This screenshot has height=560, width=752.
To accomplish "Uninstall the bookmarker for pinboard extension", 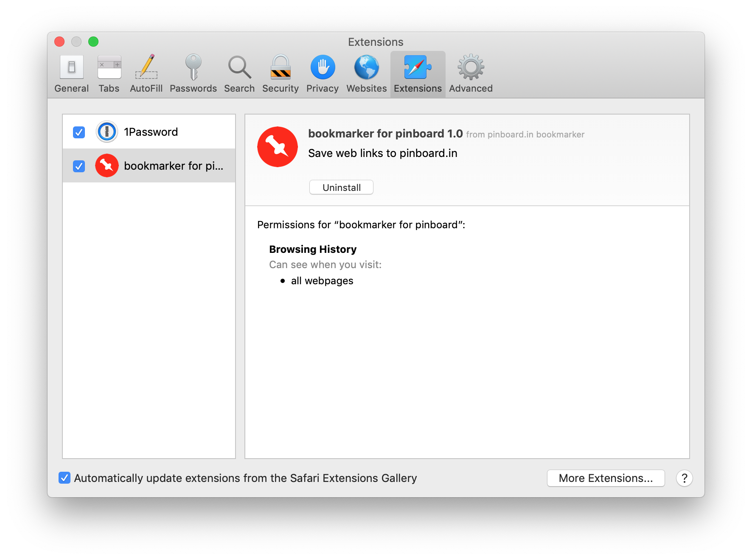I will point(341,188).
